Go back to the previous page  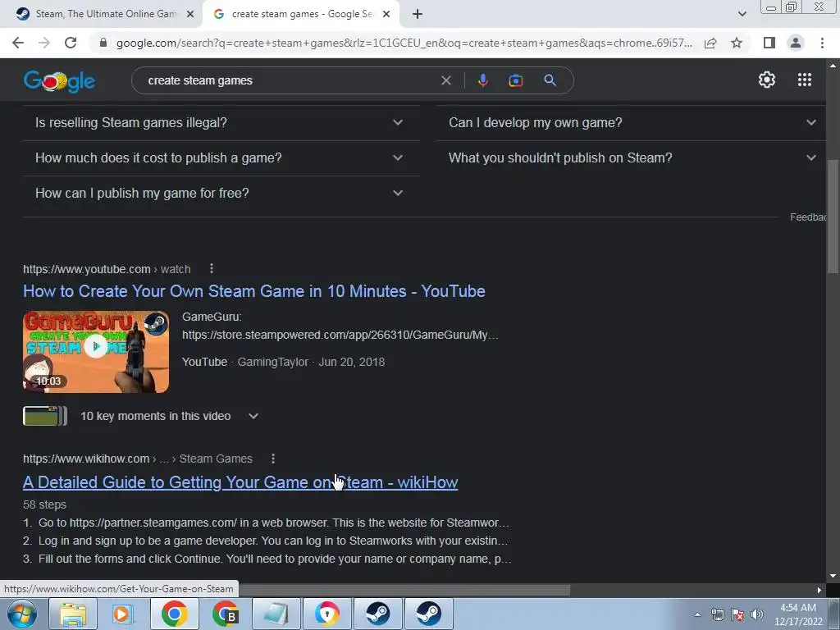[18, 43]
